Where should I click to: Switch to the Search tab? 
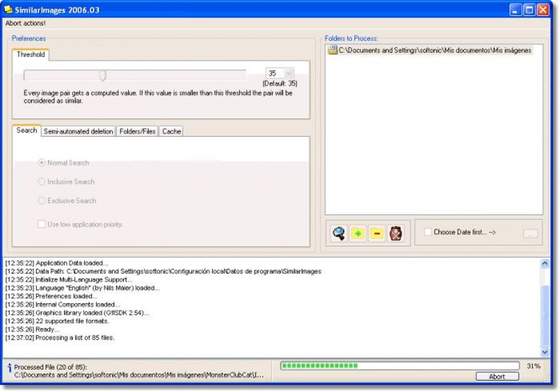point(27,131)
